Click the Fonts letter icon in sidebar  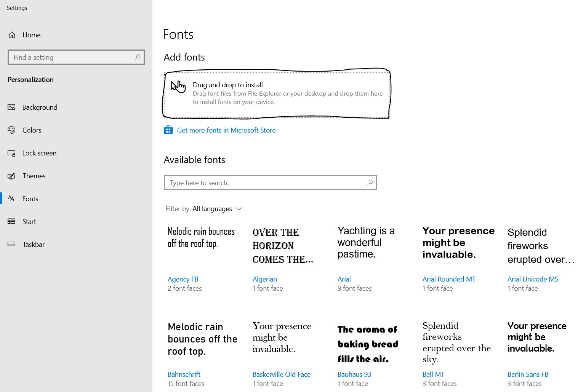(x=12, y=198)
